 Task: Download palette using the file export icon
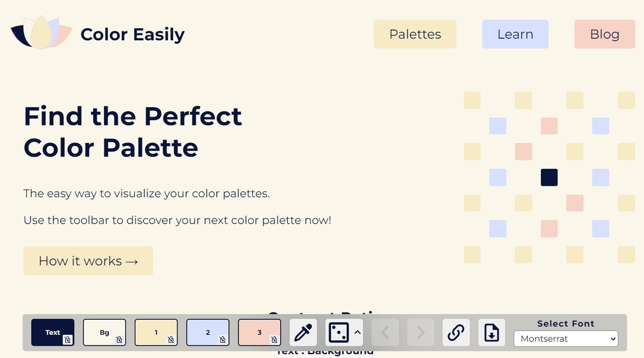tap(492, 332)
